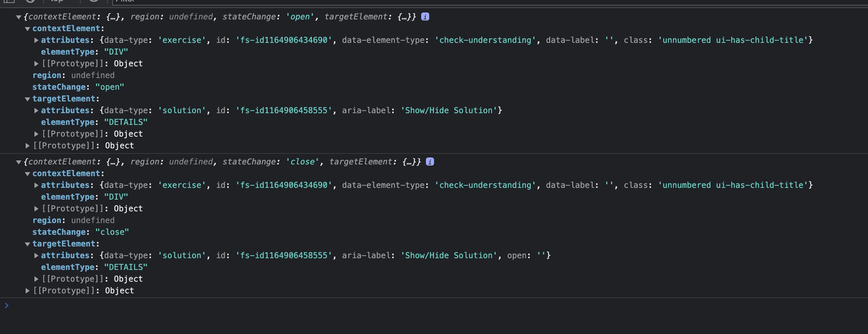Expand [[Prototype]] under the second contextElement
Screen dimensions: 868x334
click(x=36, y=208)
